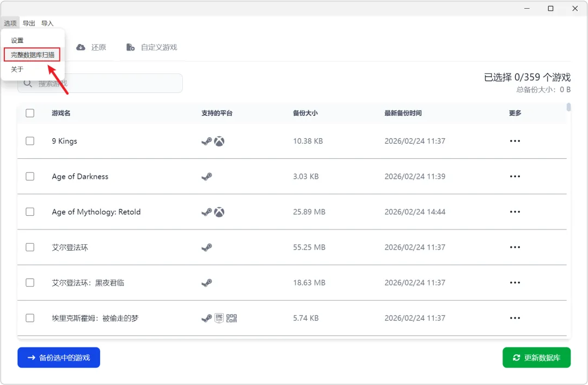Click the GOG icon for 埃里克斯霍姆
Image resolution: width=588 pixels, height=385 pixels.
[x=231, y=318]
